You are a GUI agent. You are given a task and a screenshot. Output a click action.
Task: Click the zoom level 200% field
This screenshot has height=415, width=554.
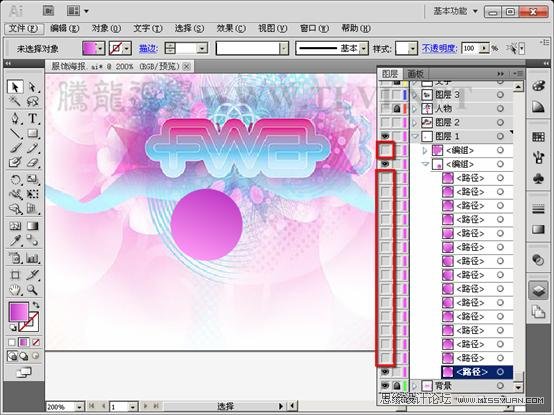[61, 407]
